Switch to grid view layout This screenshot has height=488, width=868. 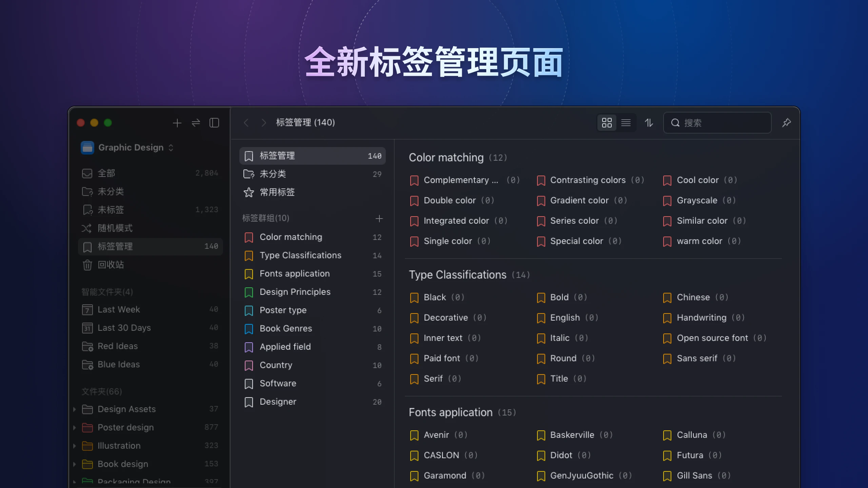[607, 123]
